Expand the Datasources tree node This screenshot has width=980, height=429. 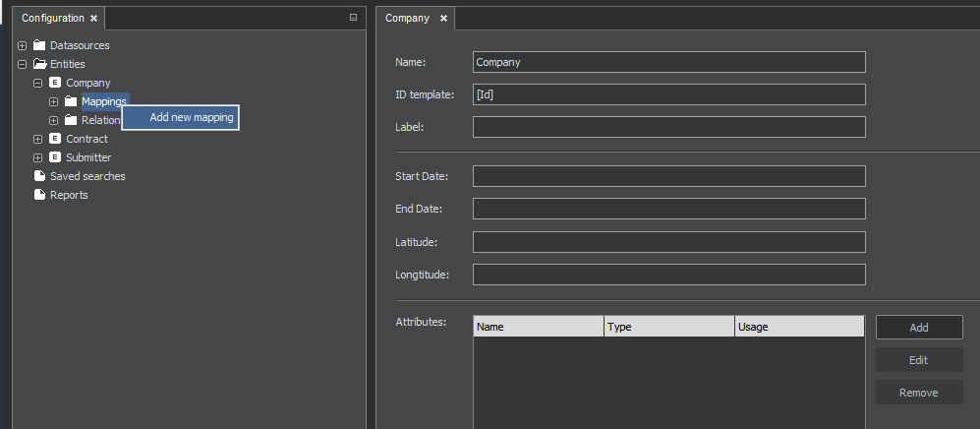(x=23, y=45)
